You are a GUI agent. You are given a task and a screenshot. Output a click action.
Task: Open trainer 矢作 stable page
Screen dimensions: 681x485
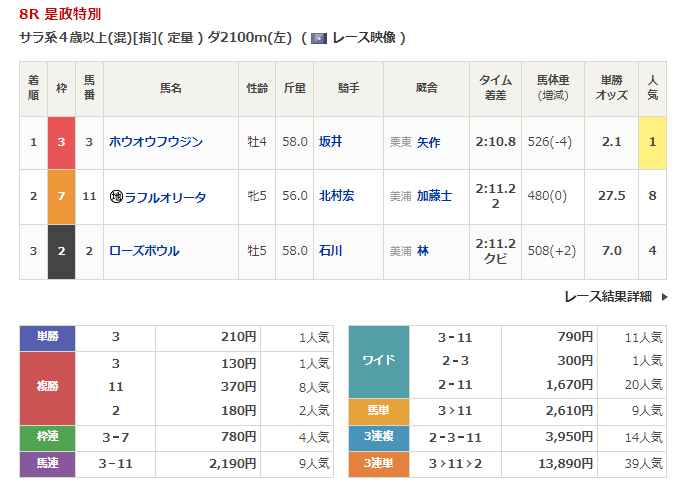(x=428, y=142)
